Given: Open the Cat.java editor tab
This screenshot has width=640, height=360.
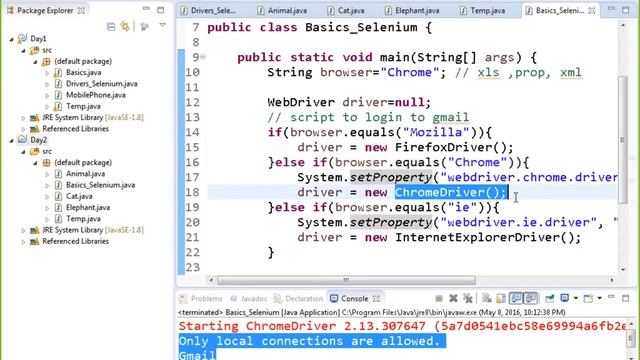Looking at the screenshot, I should pos(346,11).
